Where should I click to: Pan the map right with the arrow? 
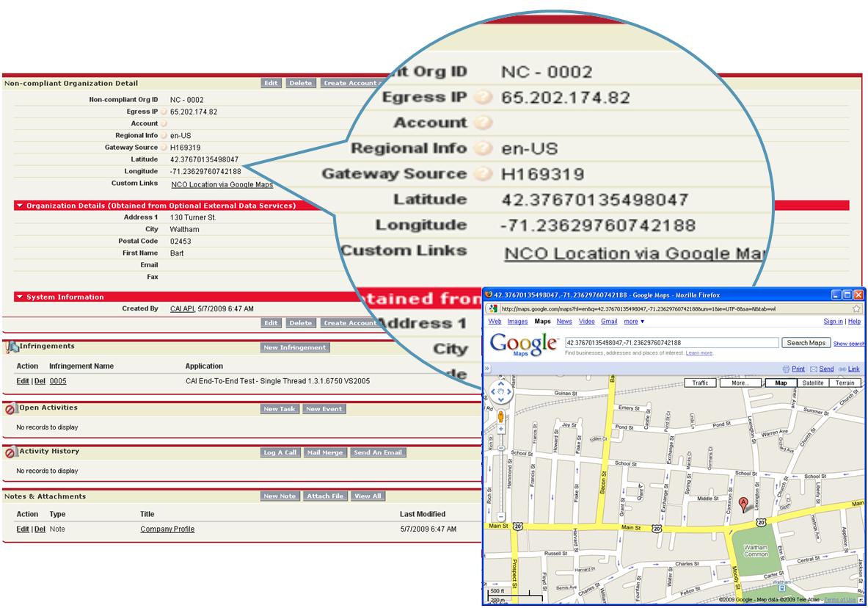tap(508, 392)
